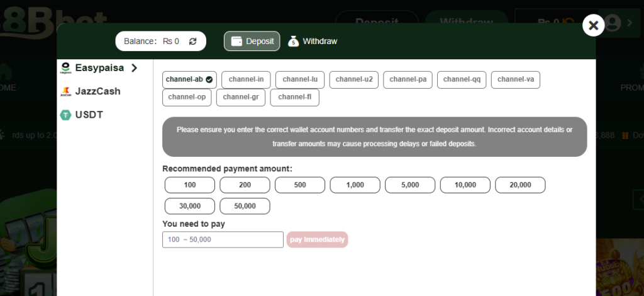Choose the 50,000 amount button
The image size is (644, 296).
pyautogui.click(x=245, y=206)
